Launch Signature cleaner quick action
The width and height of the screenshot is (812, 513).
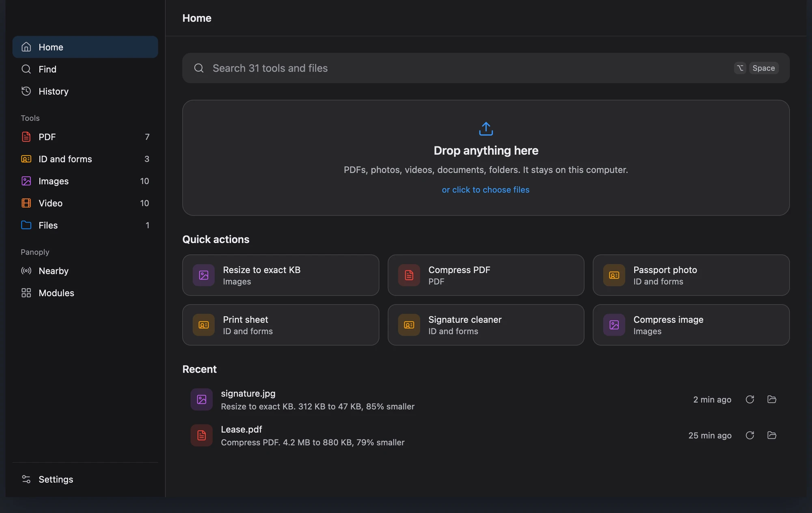pos(486,325)
